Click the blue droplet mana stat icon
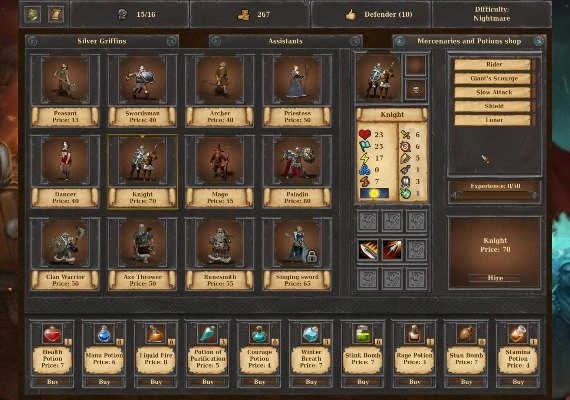 coord(365,169)
